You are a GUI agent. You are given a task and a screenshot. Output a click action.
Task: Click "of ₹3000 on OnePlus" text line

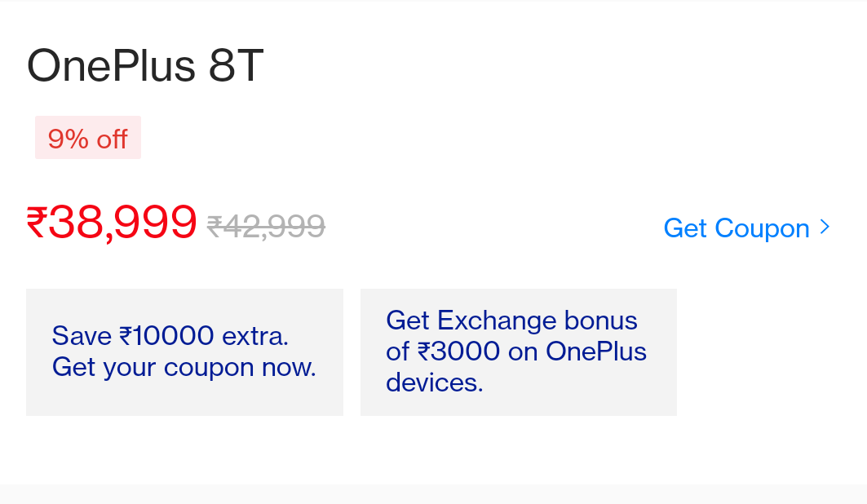pos(516,351)
